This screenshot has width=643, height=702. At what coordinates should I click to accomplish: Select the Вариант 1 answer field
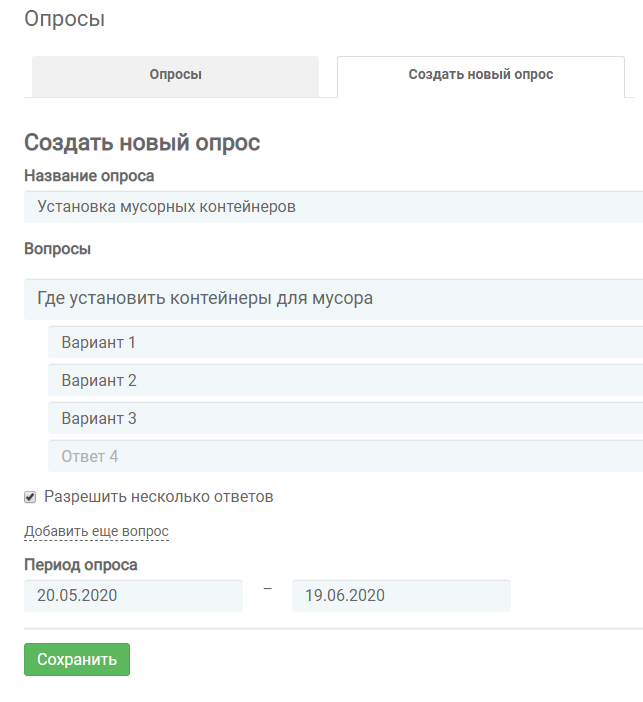[x=346, y=342]
